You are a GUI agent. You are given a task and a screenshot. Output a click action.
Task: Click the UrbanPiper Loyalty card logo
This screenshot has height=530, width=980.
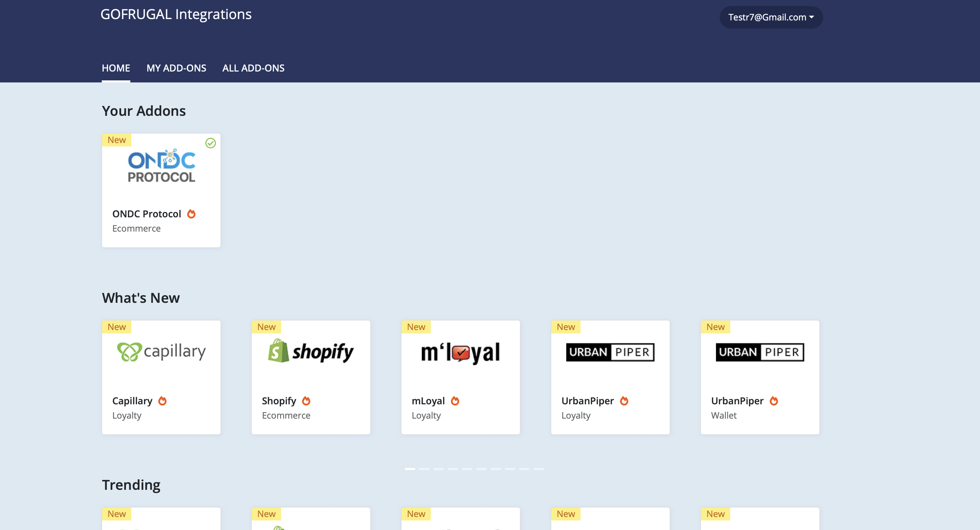pyautogui.click(x=610, y=352)
